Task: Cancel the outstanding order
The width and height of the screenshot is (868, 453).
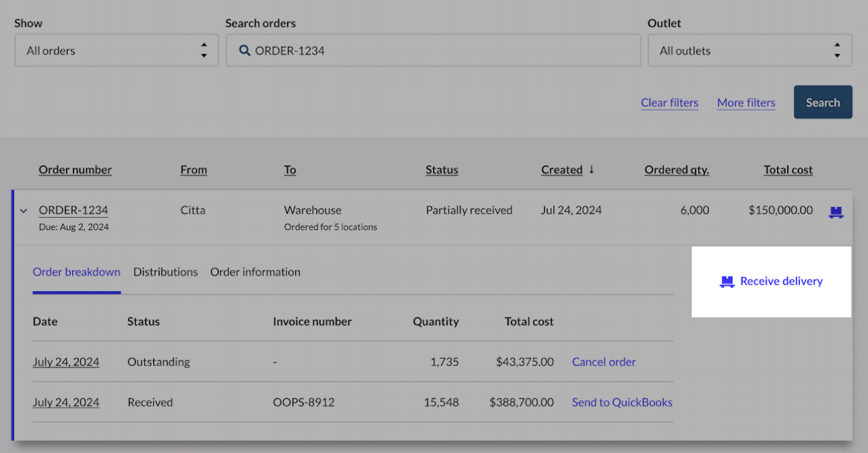Action: point(604,362)
